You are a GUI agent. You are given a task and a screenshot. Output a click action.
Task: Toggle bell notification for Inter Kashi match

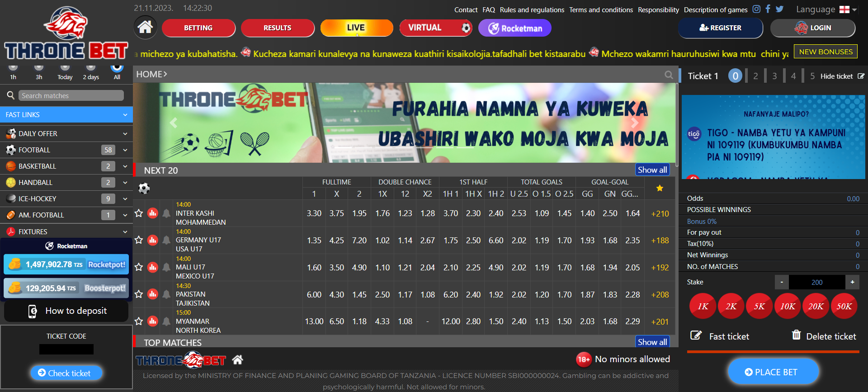point(166,213)
